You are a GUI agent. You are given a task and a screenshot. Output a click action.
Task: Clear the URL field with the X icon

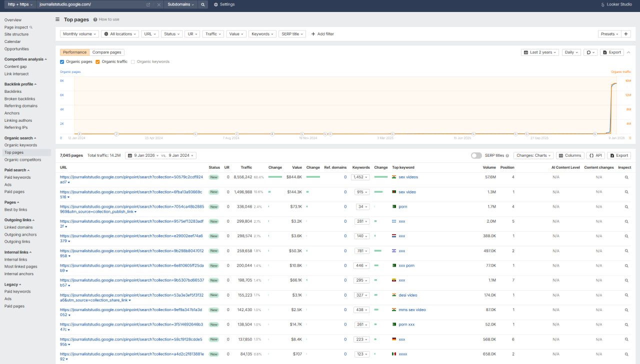158,4
